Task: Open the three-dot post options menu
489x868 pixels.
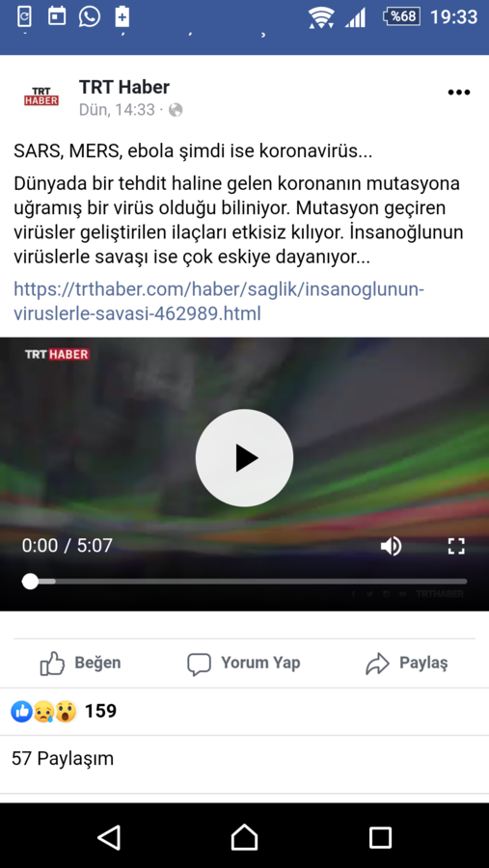Action: 458,93
